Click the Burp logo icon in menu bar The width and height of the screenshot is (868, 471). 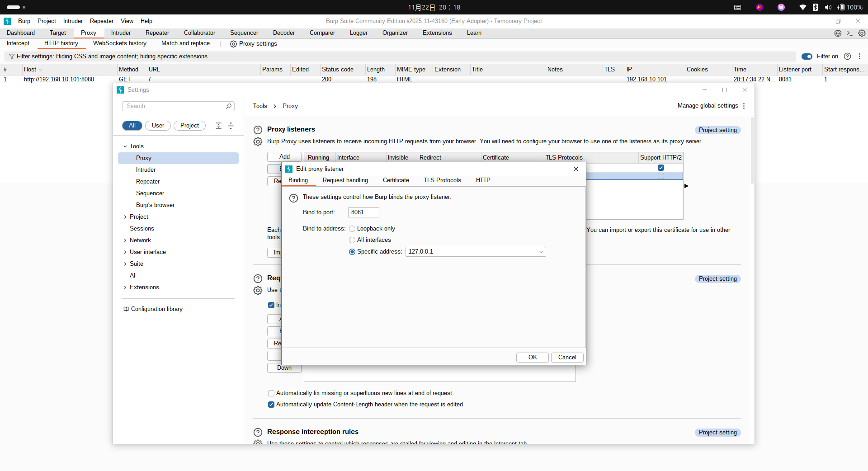(7, 21)
